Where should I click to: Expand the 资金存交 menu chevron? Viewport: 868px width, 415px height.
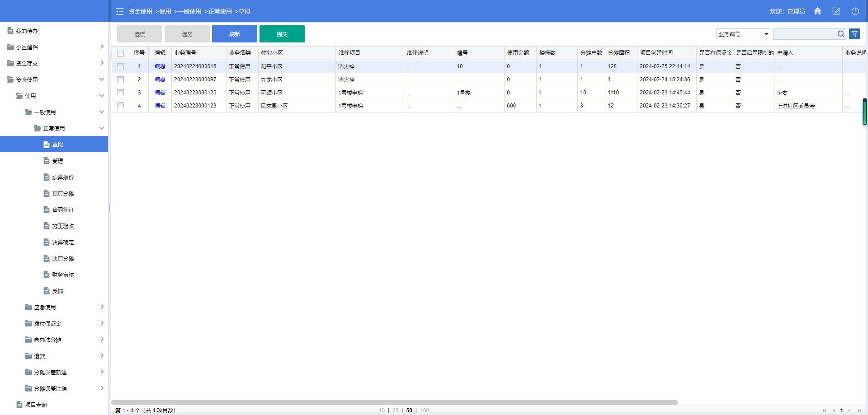[x=102, y=63]
